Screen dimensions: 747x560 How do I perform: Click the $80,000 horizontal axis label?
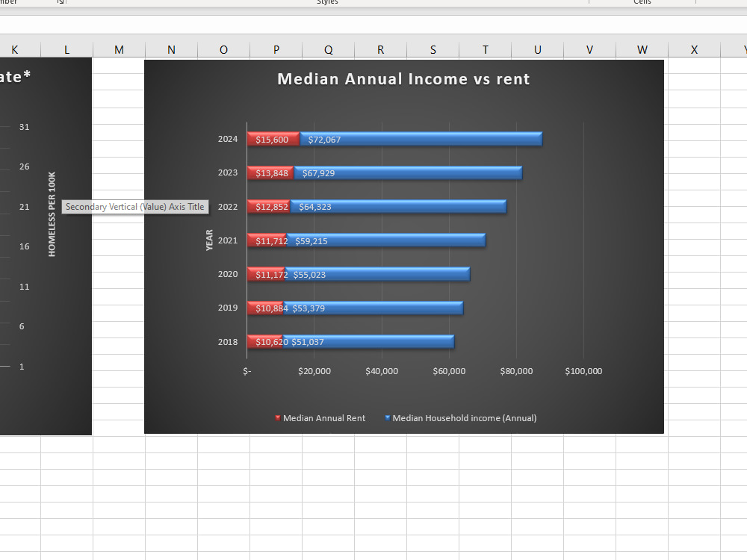pyautogui.click(x=516, y=371)
